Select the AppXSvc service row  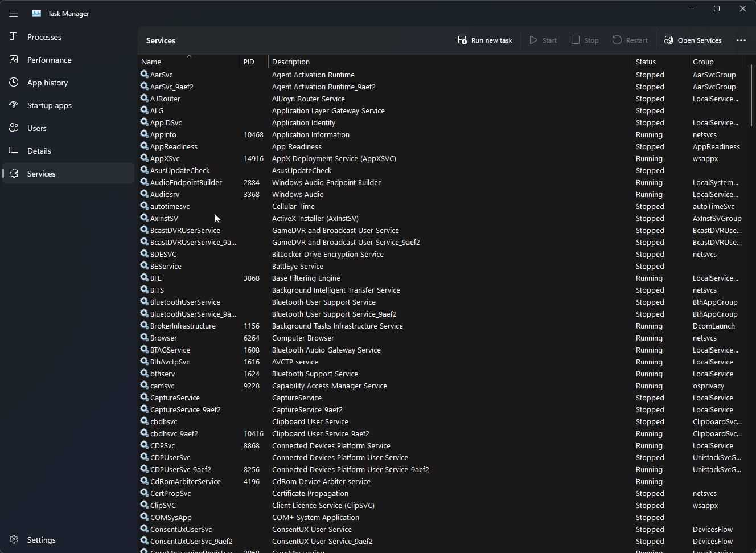443,158
